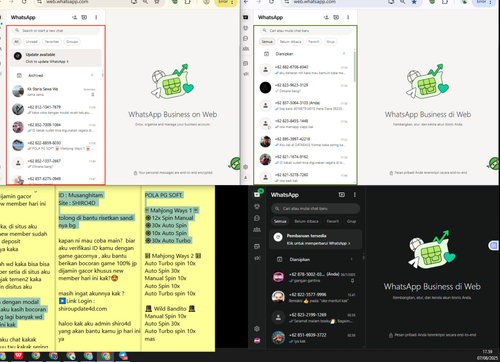Screen dimensions: 500x362
Task: Click the new chat icon in the dark WhatsApp header
Action: (x=342, y=195)
